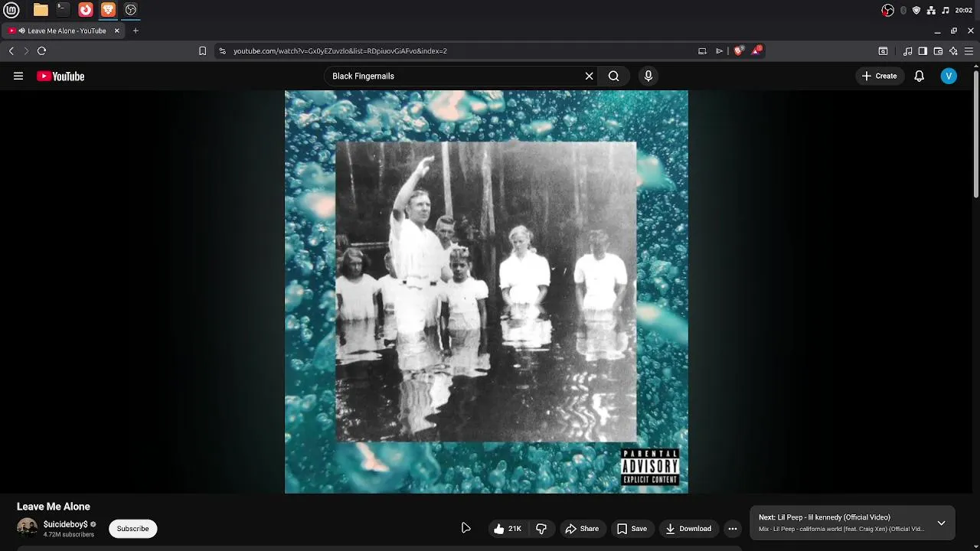Open the account avatar V menu
This screenshot has width=980, height=551.
[x=949, y=76]
